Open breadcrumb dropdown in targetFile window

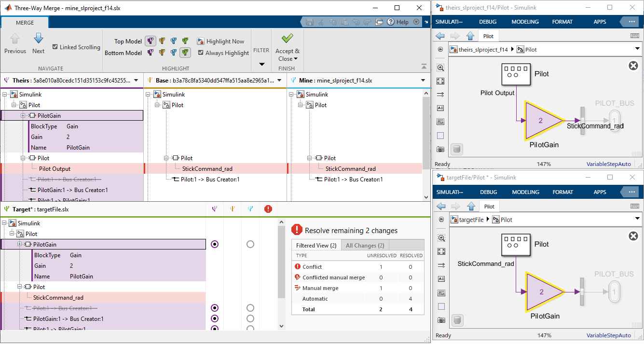coord(637,219)
